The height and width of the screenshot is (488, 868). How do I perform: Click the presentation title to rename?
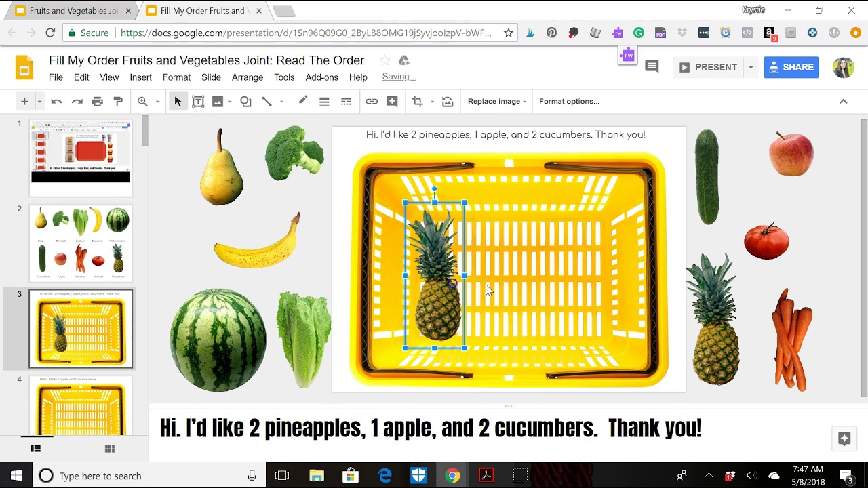(206, 60)
